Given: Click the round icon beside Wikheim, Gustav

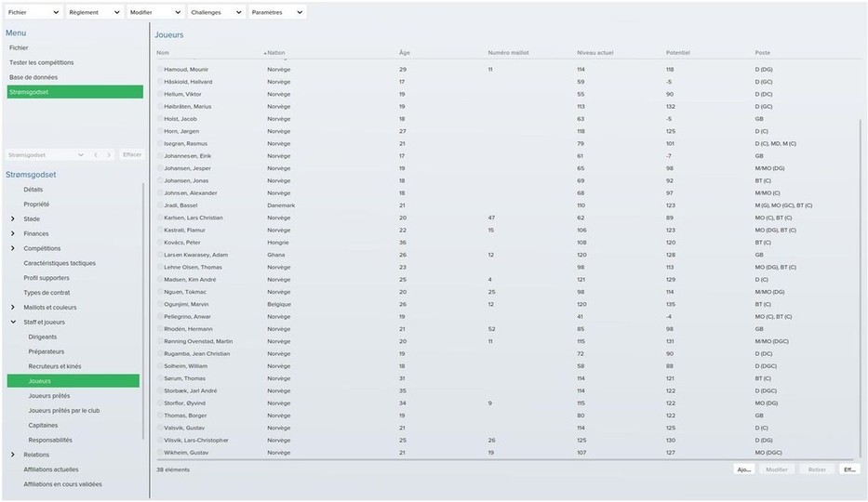Looking at the screenshot, I should pos(160,452).
